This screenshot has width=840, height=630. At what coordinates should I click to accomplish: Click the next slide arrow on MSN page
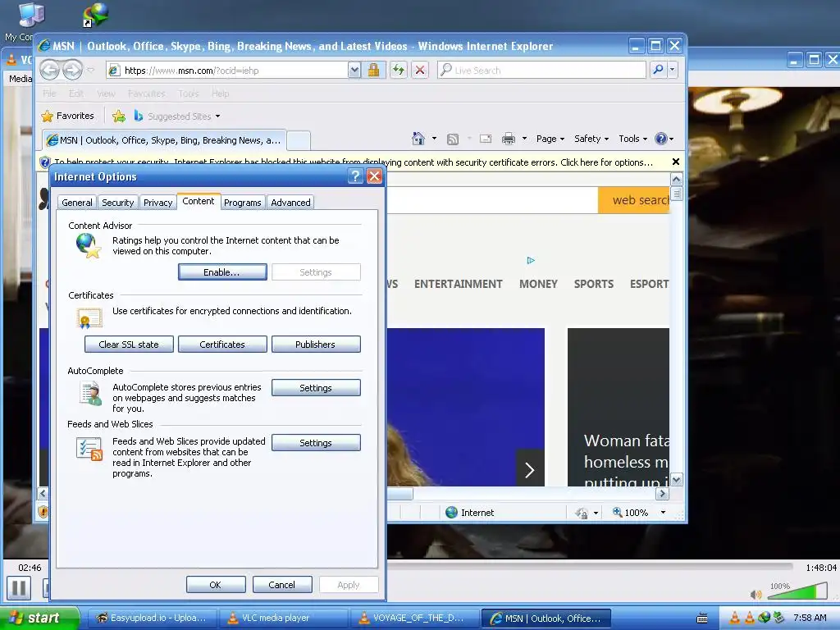coord(530,470)
